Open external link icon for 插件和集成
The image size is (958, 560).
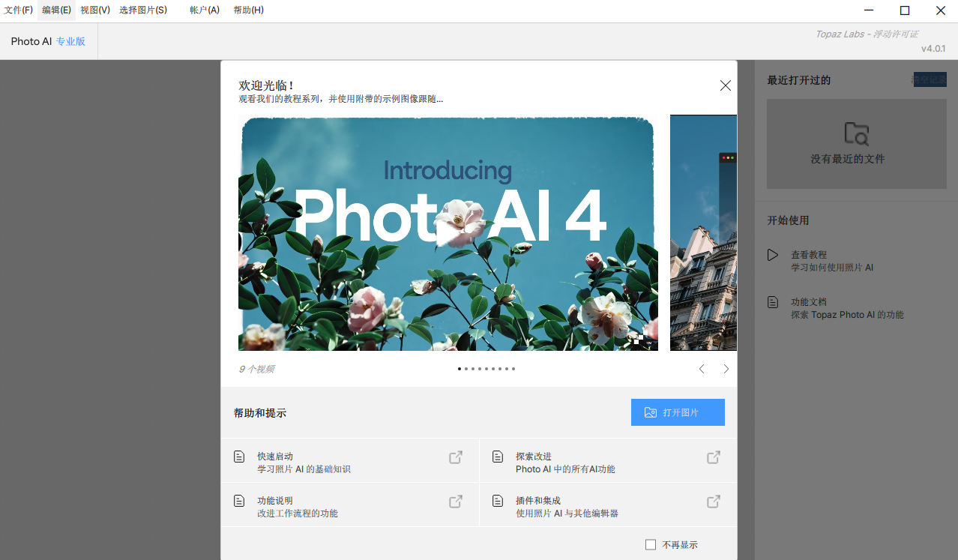pos(714,502)
